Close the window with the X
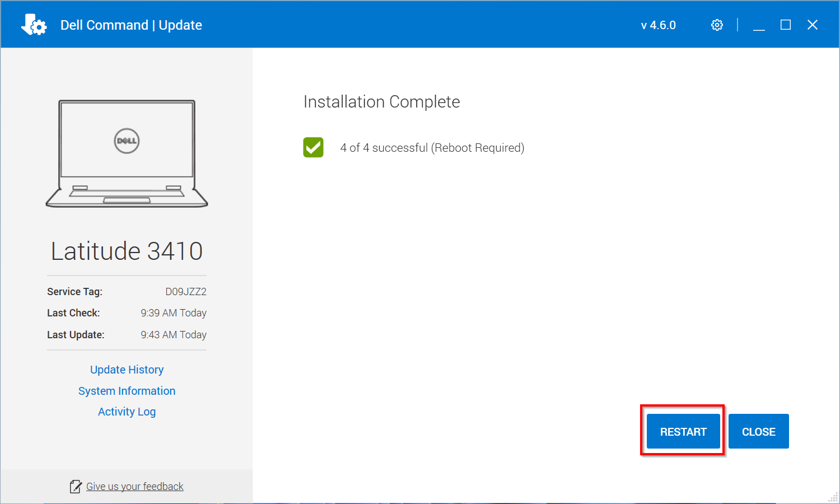 pos(813,25)
